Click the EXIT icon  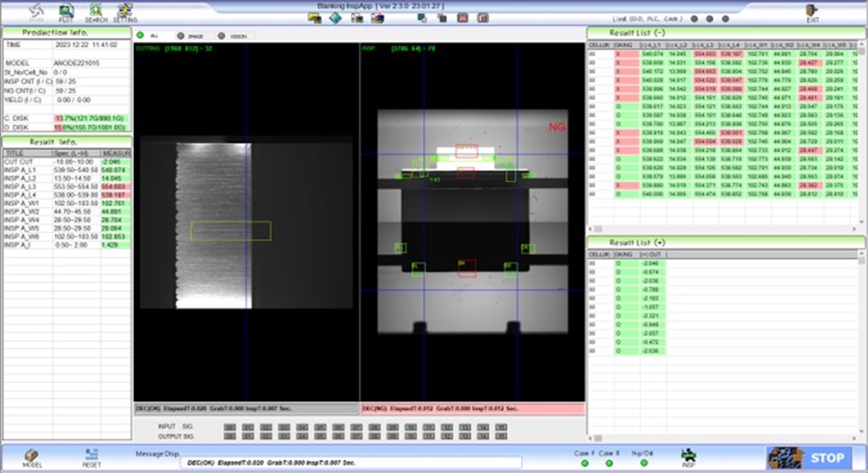coord(812,11)
